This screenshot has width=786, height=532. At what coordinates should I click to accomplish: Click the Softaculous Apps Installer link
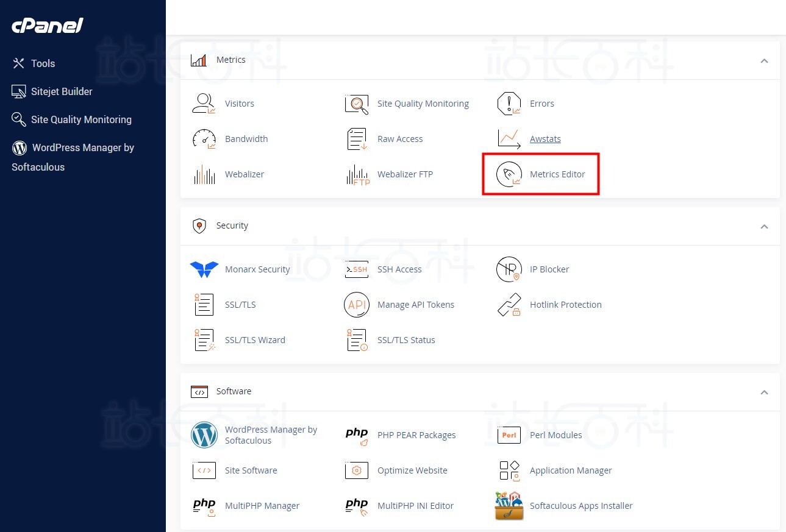[x=581, y=506]
